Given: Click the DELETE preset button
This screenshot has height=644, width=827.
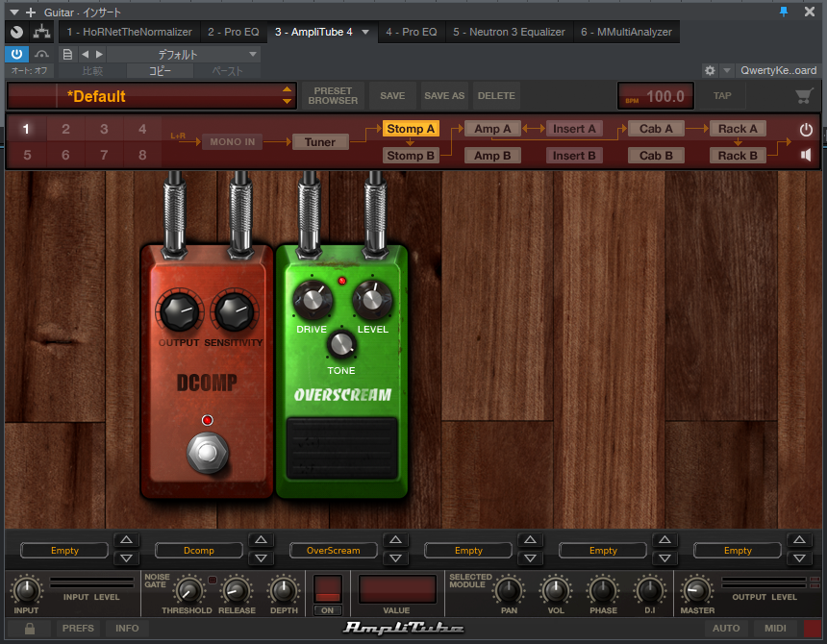Looking at the screenshot, I should (496, 96).
